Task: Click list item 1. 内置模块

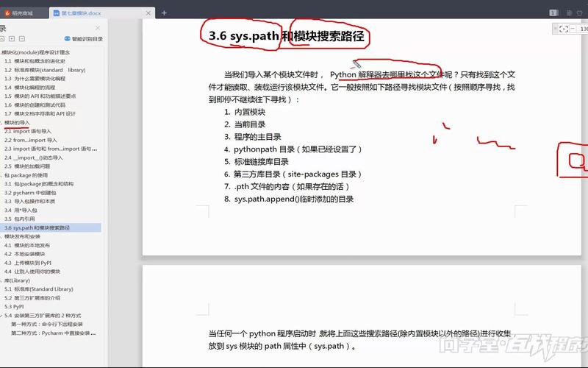Action: (x=245, y=112)
